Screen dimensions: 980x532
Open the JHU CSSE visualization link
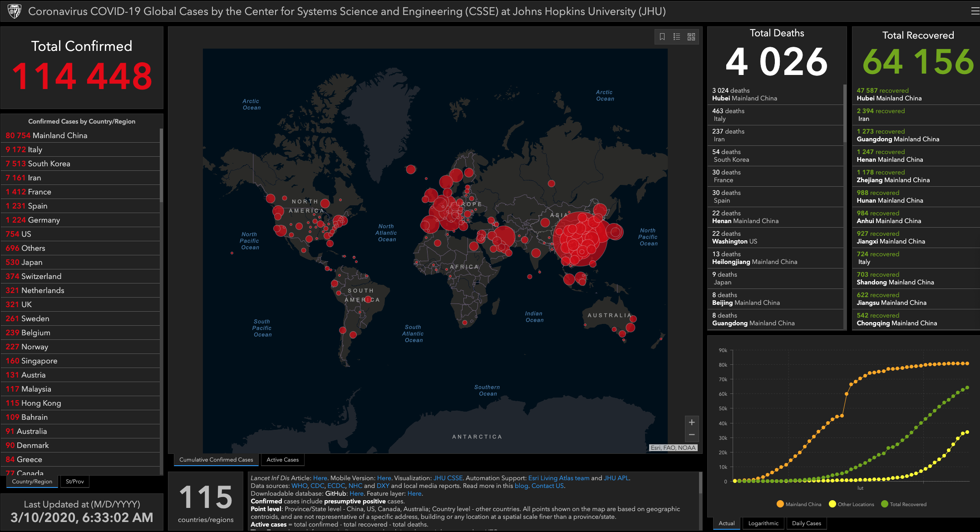coord(448,478)
